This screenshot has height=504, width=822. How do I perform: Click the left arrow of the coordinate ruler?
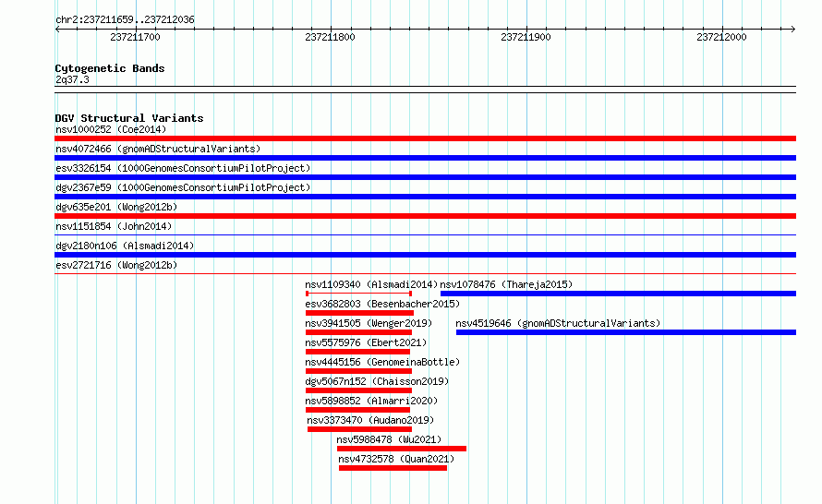pos(57,30)
